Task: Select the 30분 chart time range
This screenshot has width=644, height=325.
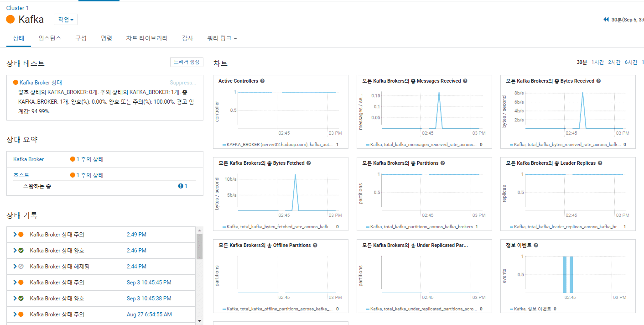Action: point(582,62)
